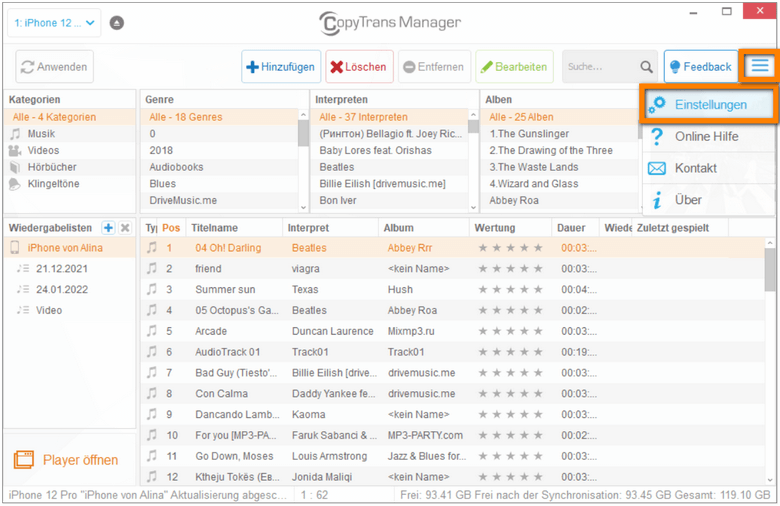The image size is (780, 506).
Task: Select album 4.Wizard and Glass
Action: (559, 184)
